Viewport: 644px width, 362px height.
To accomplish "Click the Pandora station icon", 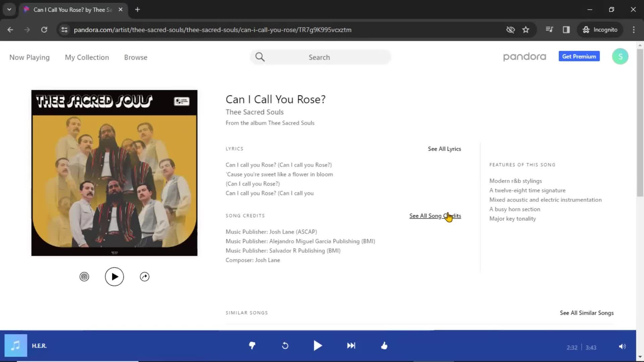I will coord(84,276).
